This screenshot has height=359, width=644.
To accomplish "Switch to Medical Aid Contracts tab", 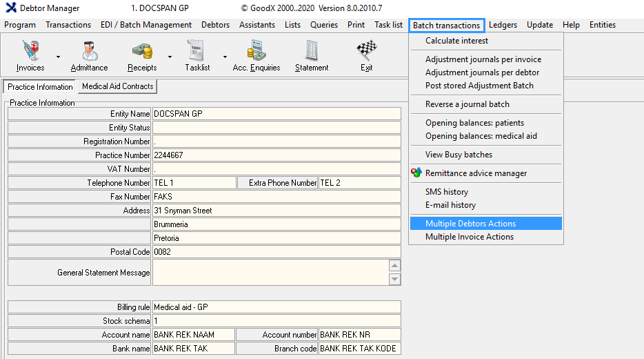I will tap(117, 86).
